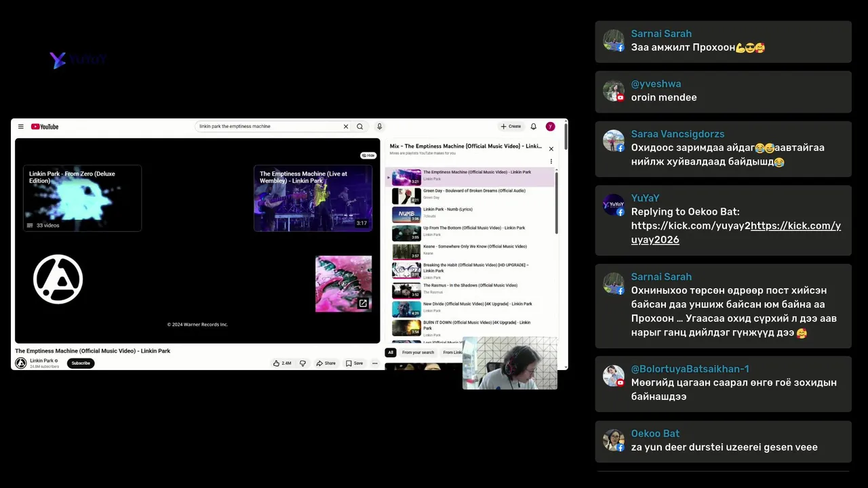
Task: Click @yveshwa's chat avatar
Action: point(614,91)
